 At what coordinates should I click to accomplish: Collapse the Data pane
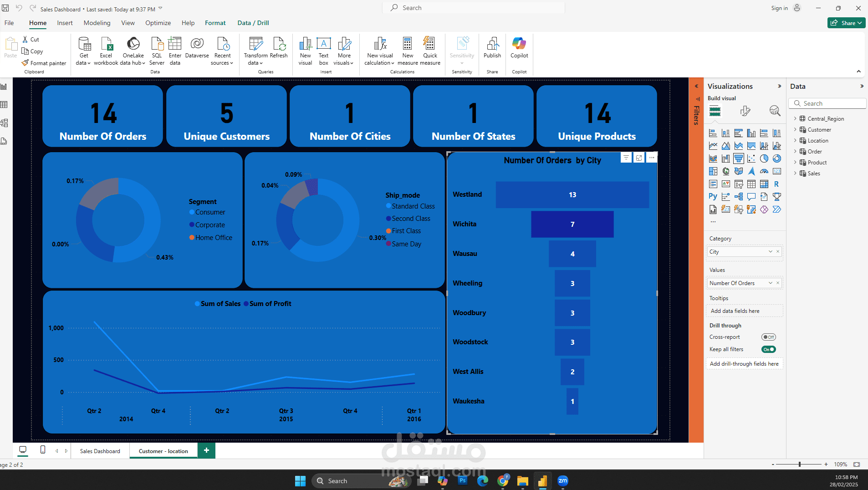tap(862, 86)
